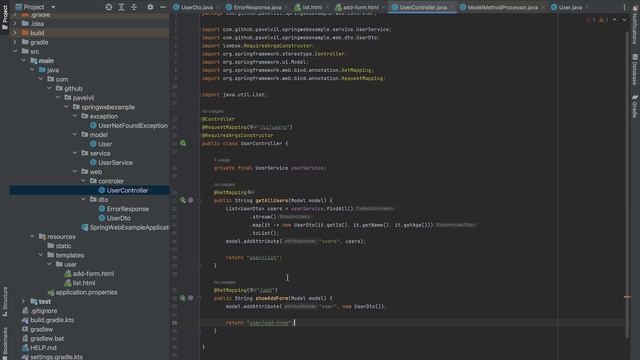Open the User.java editor tab
Image resolution: width=640 pixels, height=360 pixels.
coord(570,7)
